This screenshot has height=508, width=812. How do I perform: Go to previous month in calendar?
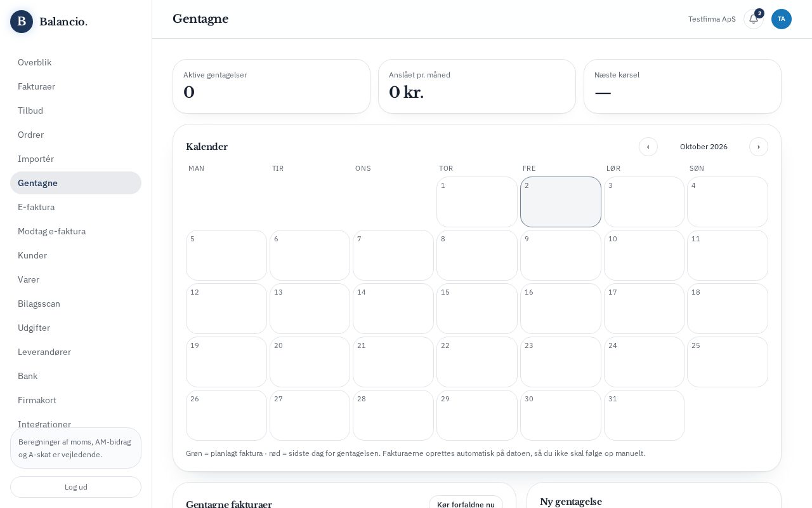point(648,147)
